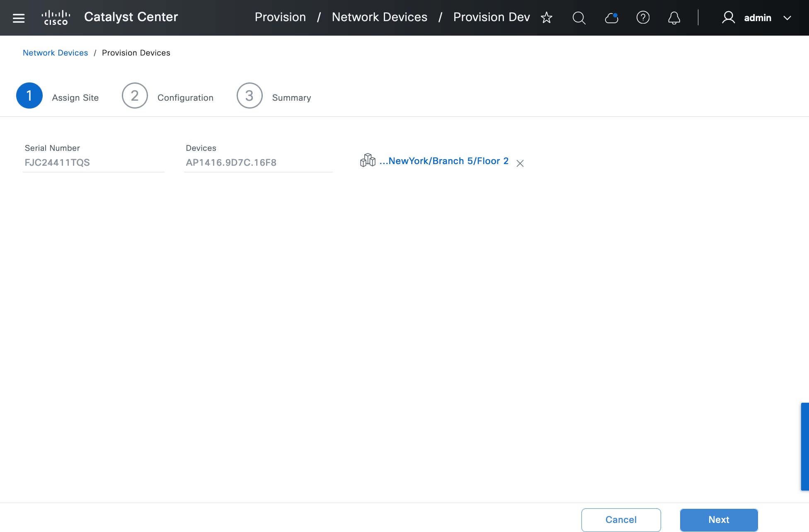Viewport: 809px width, 532px height.
Task: Go to step 1 Assign Site
Action: pos(29,96)
